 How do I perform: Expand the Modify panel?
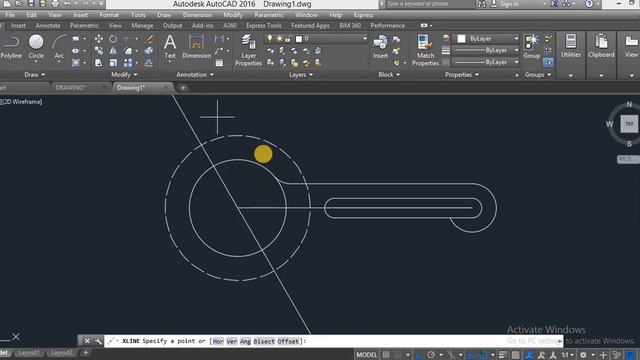coord(124,75)
